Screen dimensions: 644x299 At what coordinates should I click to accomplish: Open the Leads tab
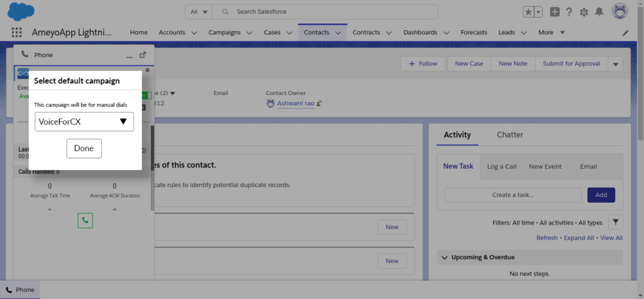(x=506, y=33)
